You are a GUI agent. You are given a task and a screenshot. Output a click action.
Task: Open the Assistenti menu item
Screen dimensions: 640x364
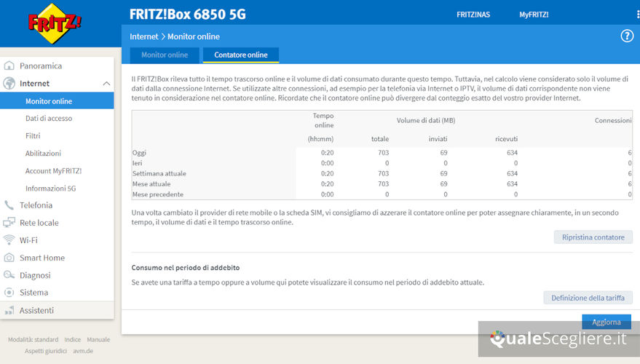pyautogui.click(x=36, y=311)
